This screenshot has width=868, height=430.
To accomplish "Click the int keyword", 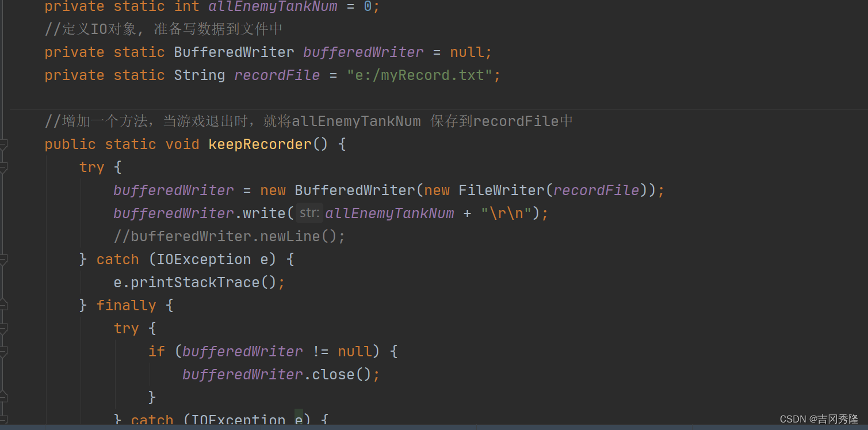I will click(186, 6).
